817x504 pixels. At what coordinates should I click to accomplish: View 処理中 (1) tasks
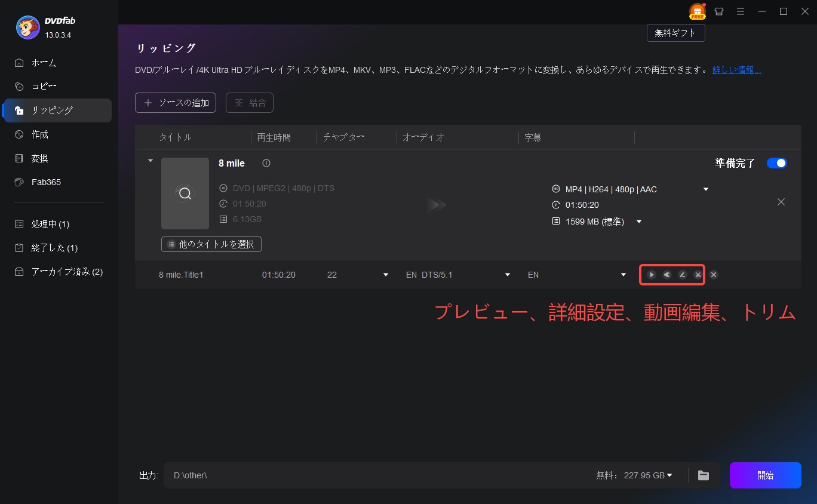pos(57,224)
